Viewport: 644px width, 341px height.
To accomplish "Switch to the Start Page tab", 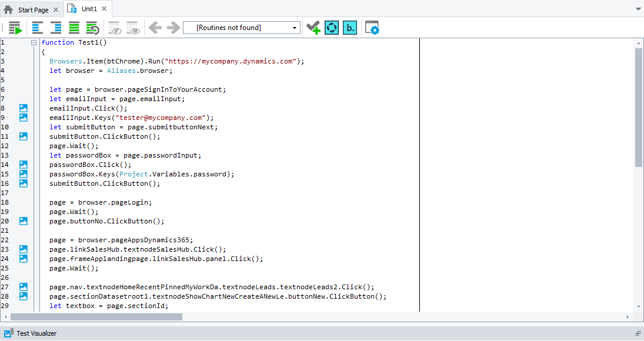I will (32, 9).
